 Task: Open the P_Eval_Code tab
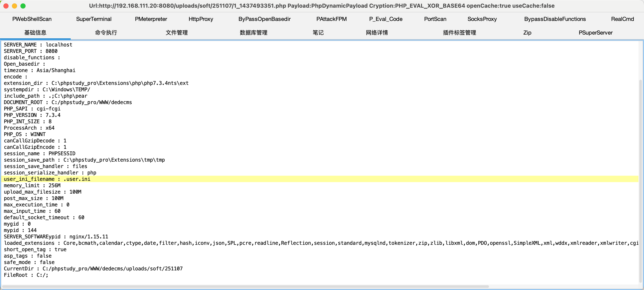[385, 19]
